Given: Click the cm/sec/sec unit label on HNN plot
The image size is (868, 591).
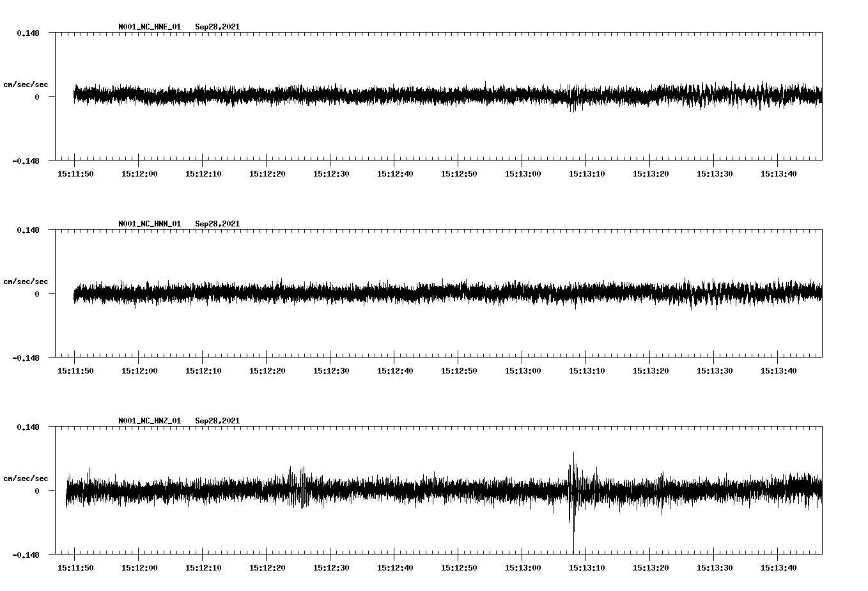Looking at the screenshot, I should click(26, 281).
